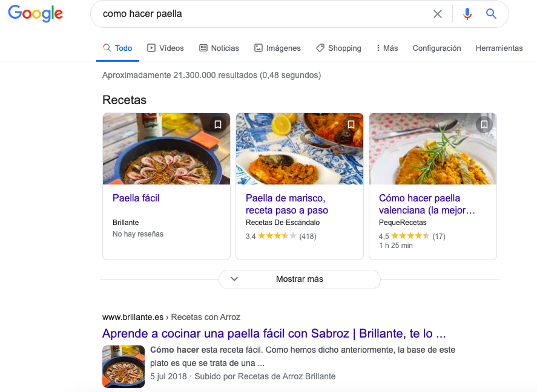
Task: Open the Más dropdown menu
Action: tap(387, 48)
